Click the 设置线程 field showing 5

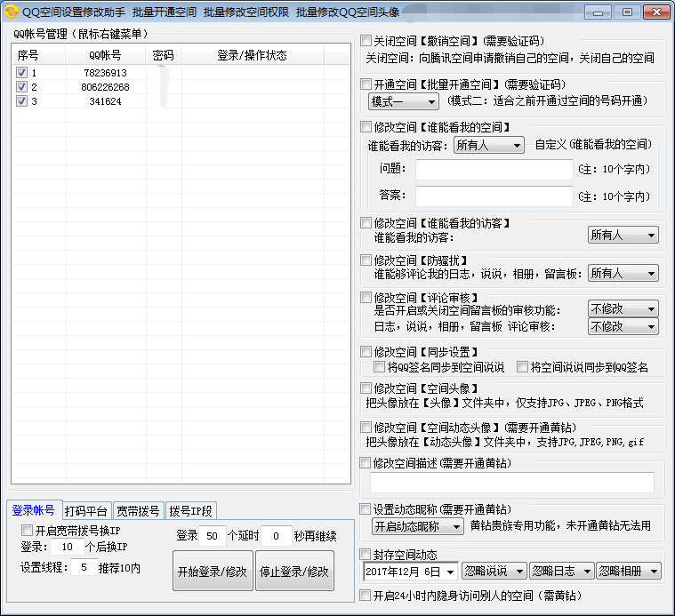84,568
